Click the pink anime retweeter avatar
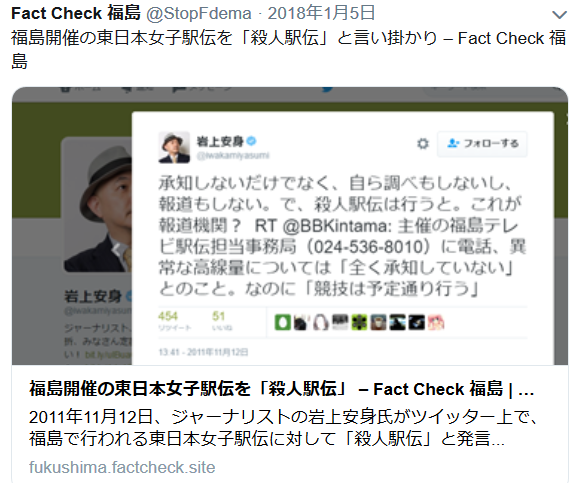This screenshot has height=483, width=573. 436,323
